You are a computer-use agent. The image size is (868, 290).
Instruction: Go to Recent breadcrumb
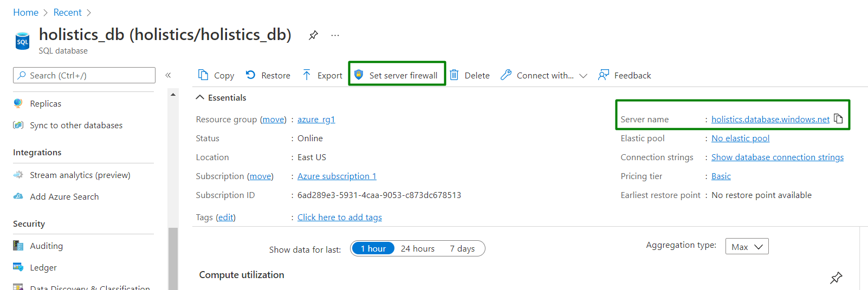(68, 12)
